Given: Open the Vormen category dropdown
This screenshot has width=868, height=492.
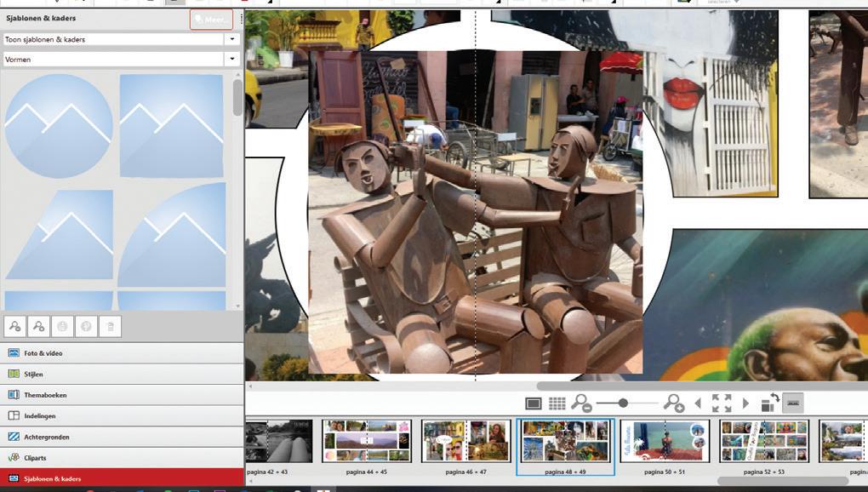Looking at the screenshot, I should (232, 59).
